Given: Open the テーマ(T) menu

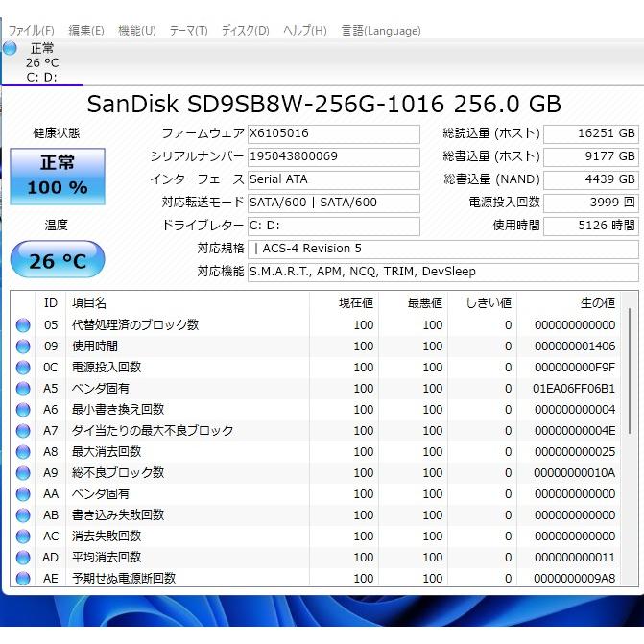Looking at the screenshot, I should point(188,31).
